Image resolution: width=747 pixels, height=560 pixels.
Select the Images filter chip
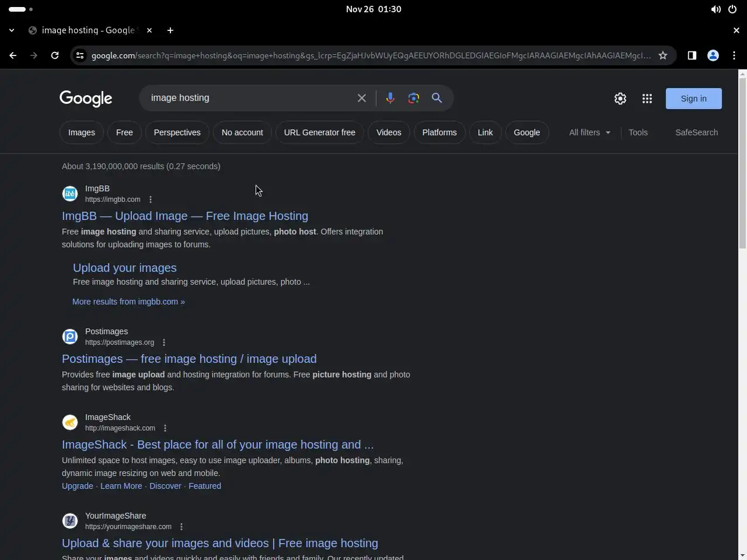[x=82, y=132]
